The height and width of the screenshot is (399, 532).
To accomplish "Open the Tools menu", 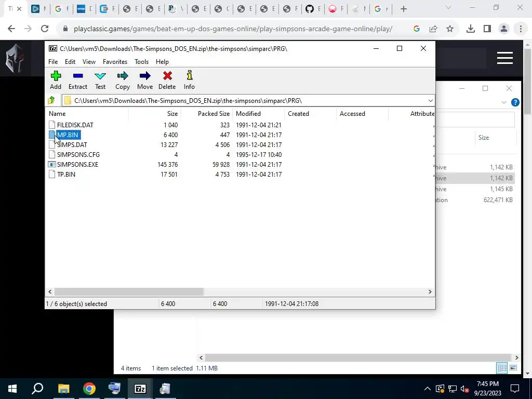I will [x=141, y=62].
